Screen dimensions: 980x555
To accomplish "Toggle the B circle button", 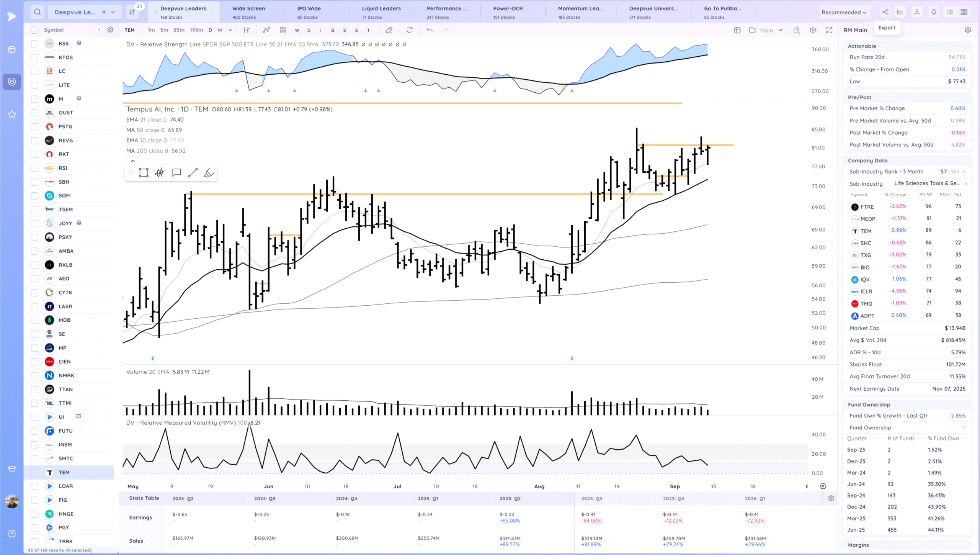I will coord(333,30).
